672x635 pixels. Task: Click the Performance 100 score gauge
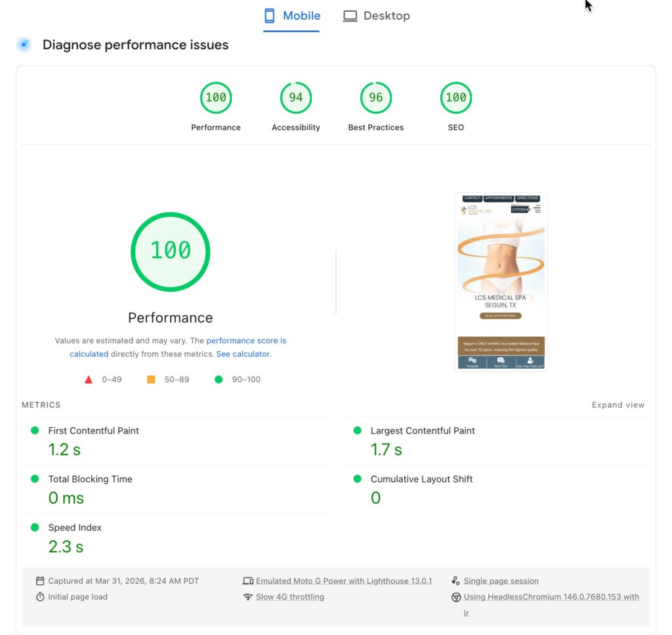(216, 97)
